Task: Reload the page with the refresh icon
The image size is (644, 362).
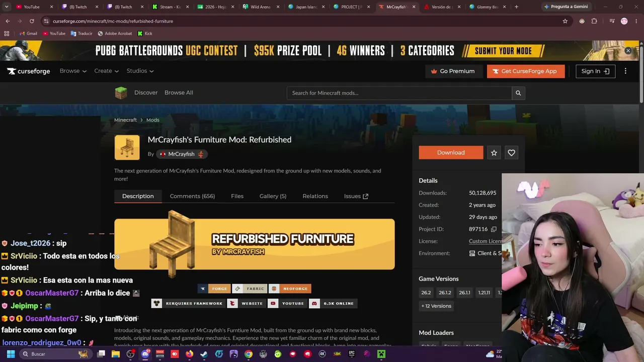Action: click(x=32, y=21)
